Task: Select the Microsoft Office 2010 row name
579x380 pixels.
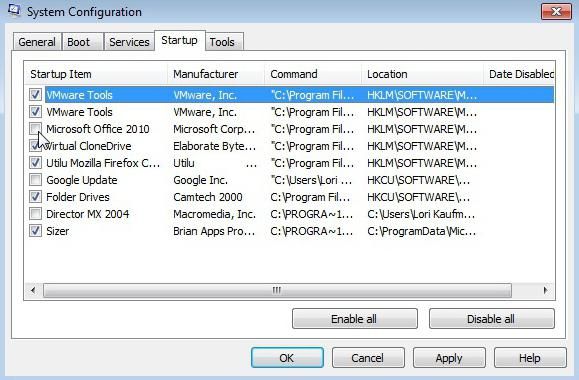Action: click(x=98, y=129)
